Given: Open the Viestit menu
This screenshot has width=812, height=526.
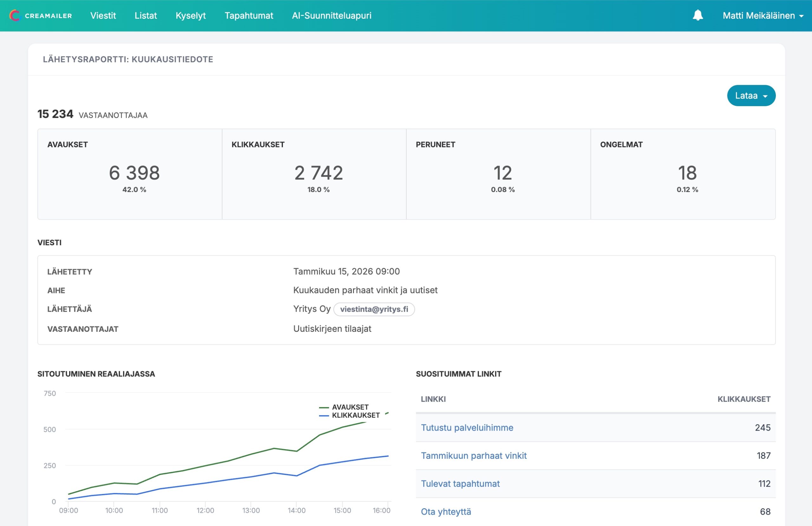Looking at the screenshot, I should [103, 16].
